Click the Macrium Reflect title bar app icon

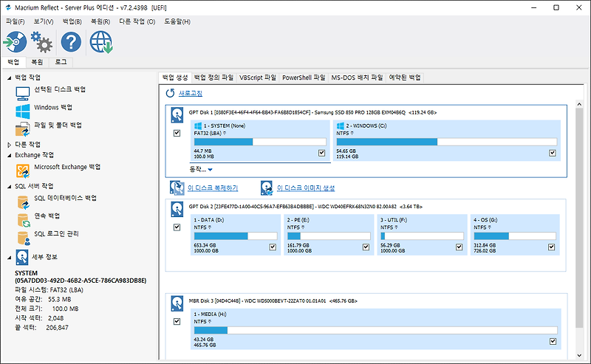(x=8, y=7)
